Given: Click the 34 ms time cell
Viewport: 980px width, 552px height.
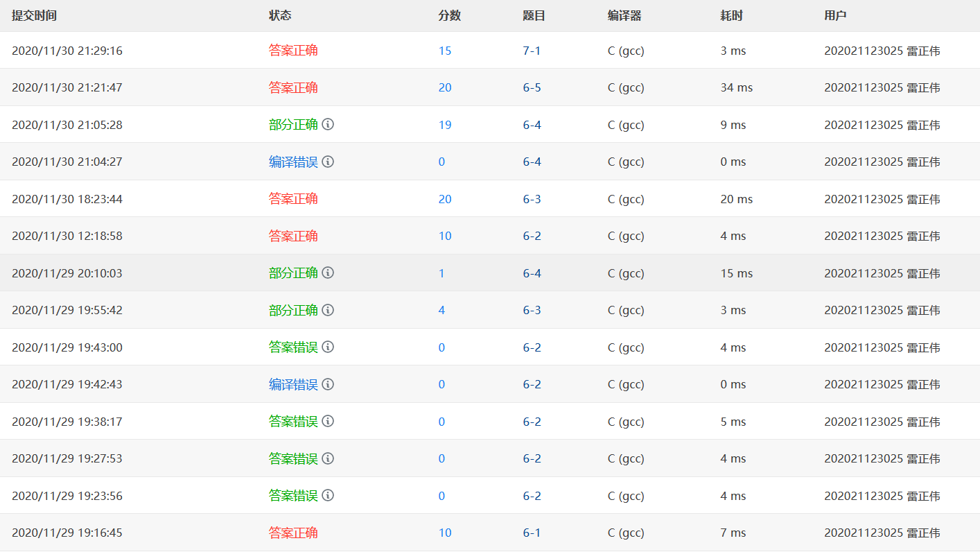Looking at the screenshot, I should (x=737, y=87).
